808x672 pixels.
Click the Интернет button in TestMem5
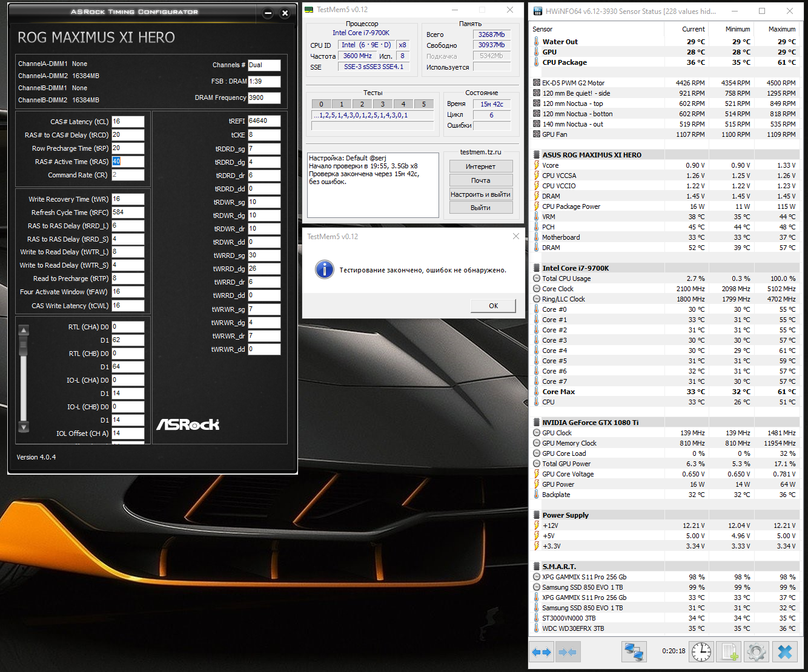[x=481, y=166]
